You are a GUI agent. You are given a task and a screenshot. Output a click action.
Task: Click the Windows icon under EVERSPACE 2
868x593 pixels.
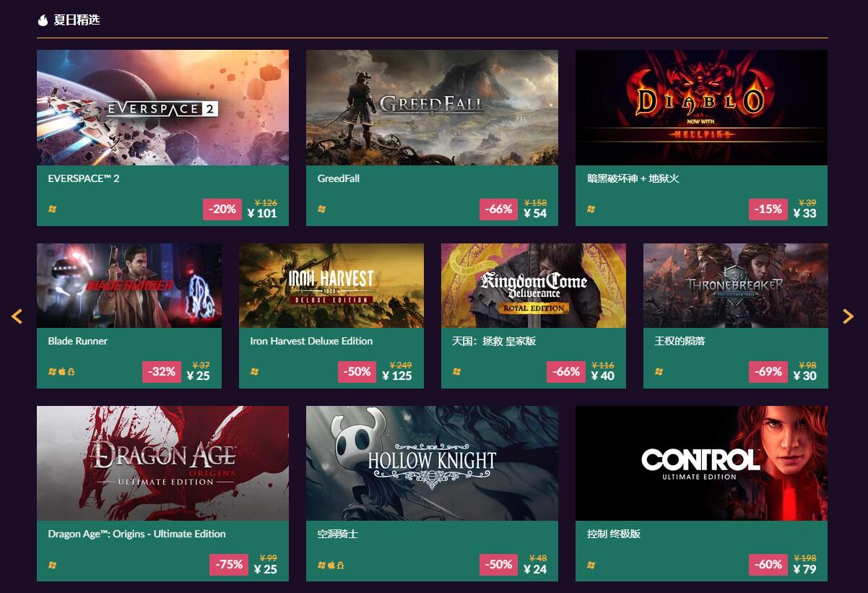coord(52,209)
